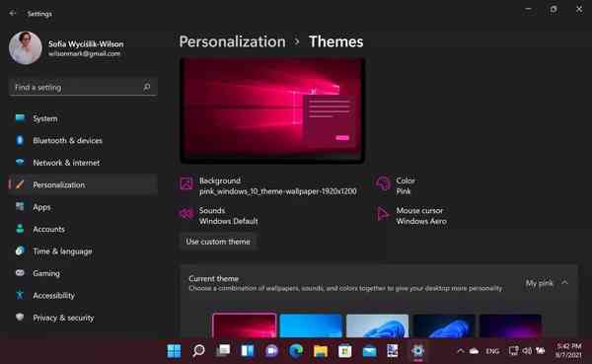The image size is (592, 364).
Task: Open Gaming settings
Action: click(83, 272)
